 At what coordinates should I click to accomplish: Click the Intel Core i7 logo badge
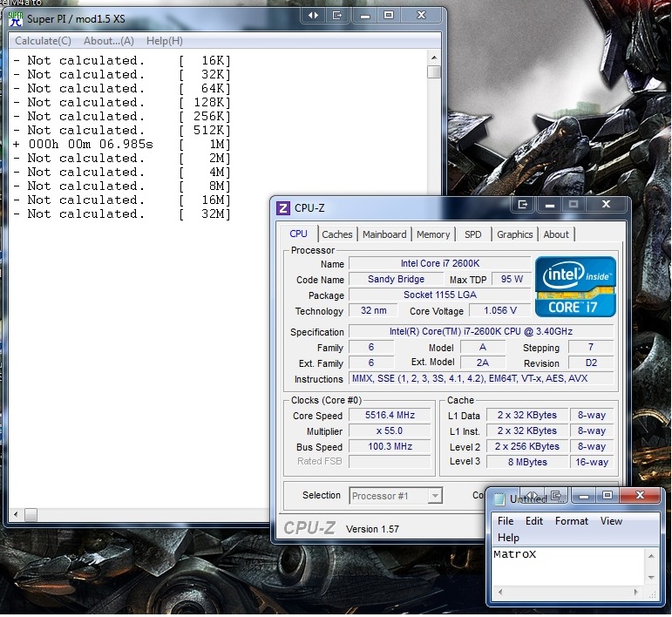point(574,286)
